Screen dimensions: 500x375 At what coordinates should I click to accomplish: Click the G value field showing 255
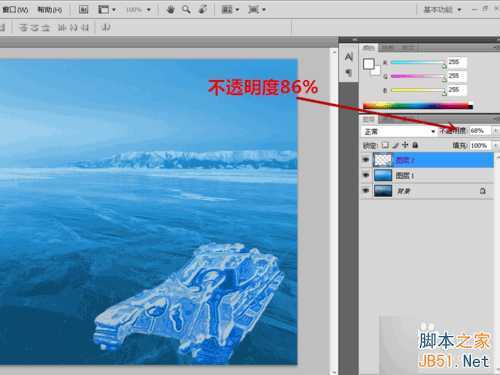(457, 76)
